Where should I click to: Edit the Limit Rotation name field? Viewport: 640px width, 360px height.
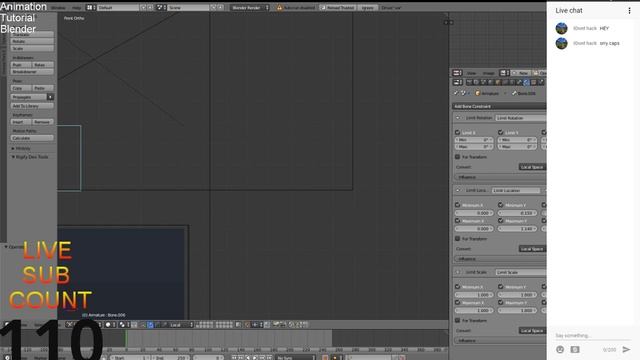pyautogui.click(x=521, y=118)
